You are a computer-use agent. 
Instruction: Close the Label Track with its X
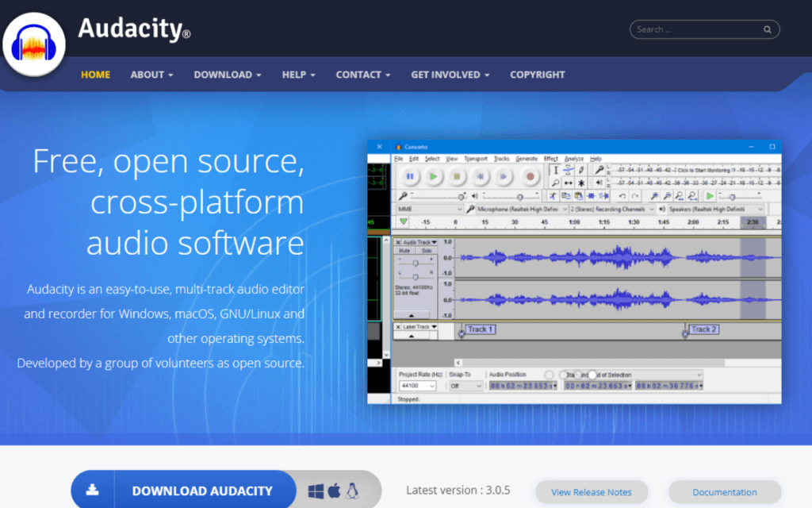[398, 327]
